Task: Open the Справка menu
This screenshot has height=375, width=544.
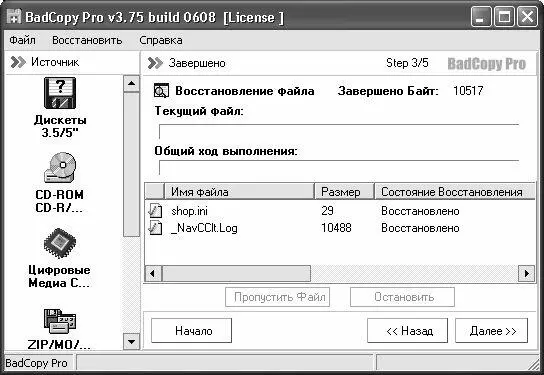Action: (161, 40)
